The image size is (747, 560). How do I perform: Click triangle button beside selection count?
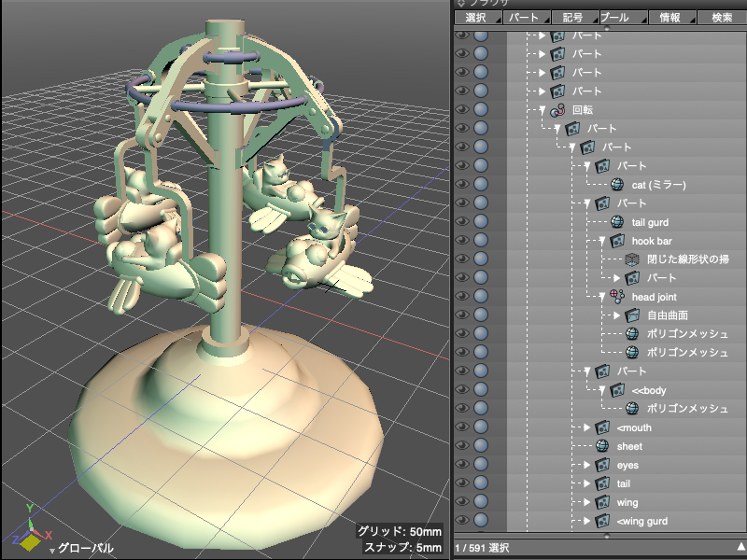point(740,546)
